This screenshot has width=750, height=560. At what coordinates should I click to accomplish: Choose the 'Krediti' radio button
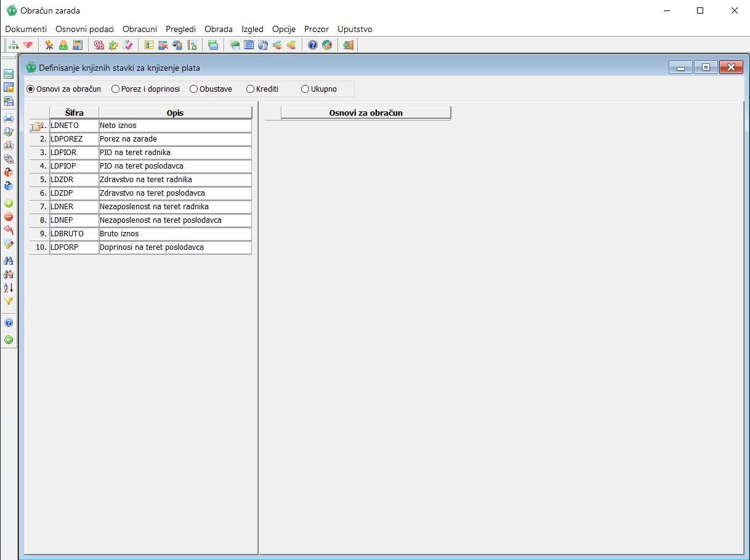coord(251,89)
